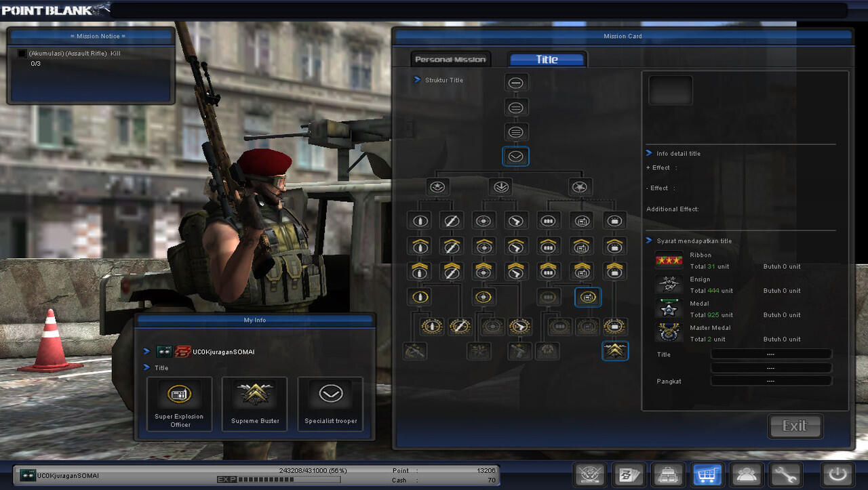
Task: Click the Medal star requirement icon
Action: (669, 308)
